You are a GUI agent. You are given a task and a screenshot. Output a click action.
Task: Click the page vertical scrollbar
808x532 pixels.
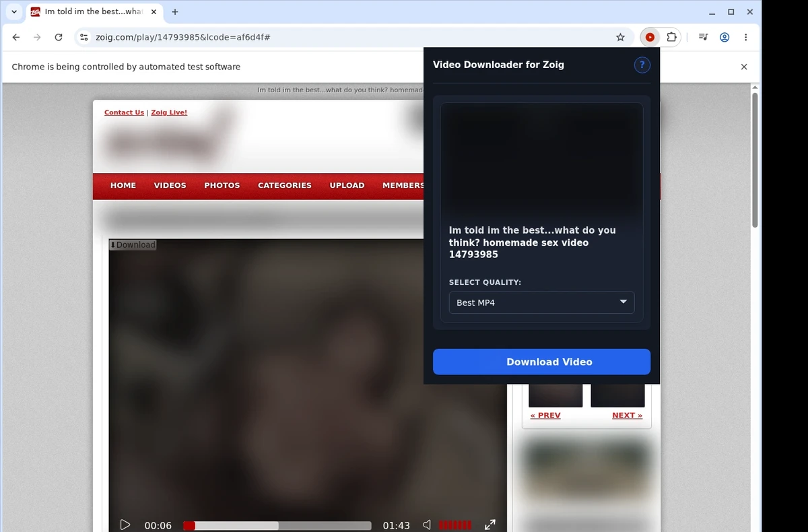tap(755, 160)
